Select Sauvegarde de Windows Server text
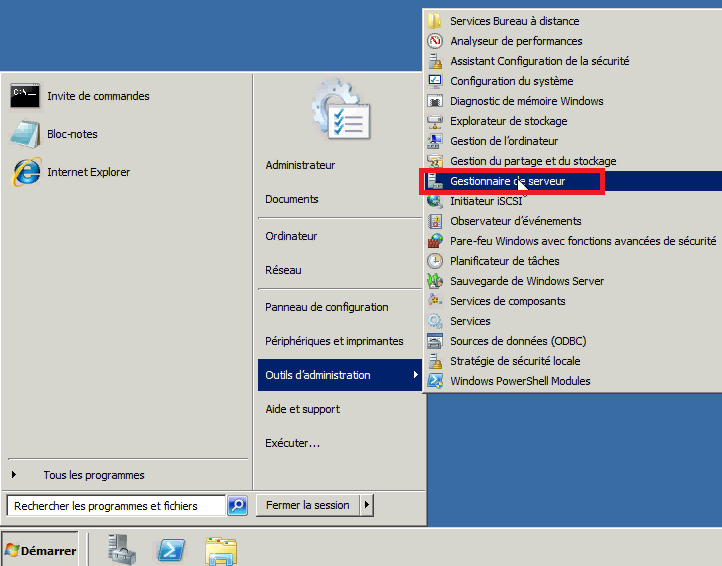The width and height of the screenshot is (722, 566). [x=527, y=281]
